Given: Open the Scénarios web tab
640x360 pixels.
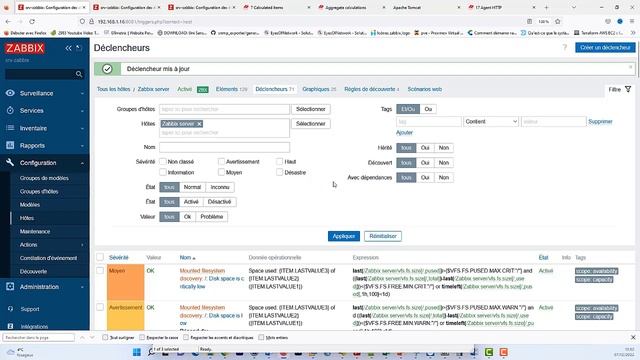Looking at the screenshot, I should [424, 89].
